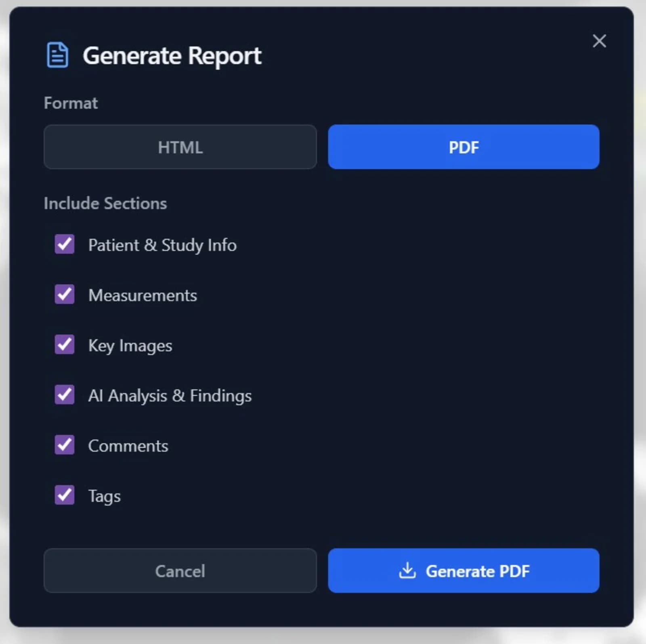This screenshot has height=644, width=646.
Task: Click the Tags label text
Action: [x=104, y=495]
